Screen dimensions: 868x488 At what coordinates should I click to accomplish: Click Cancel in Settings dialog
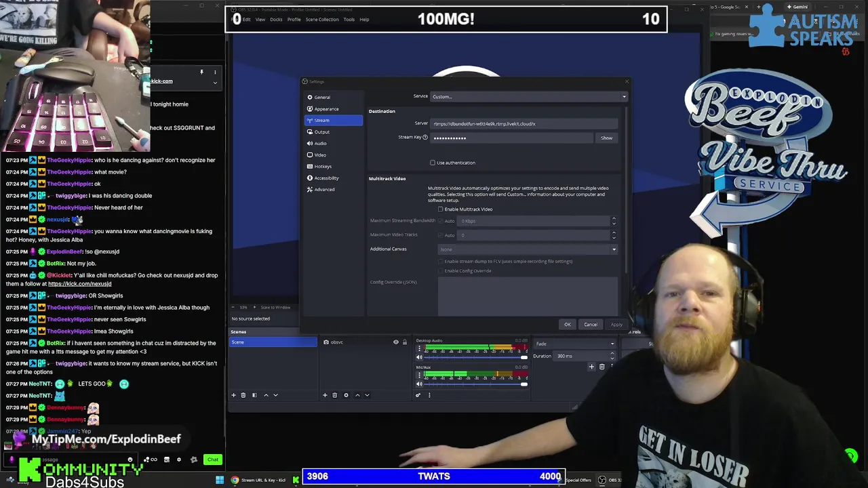pos(591,325)
